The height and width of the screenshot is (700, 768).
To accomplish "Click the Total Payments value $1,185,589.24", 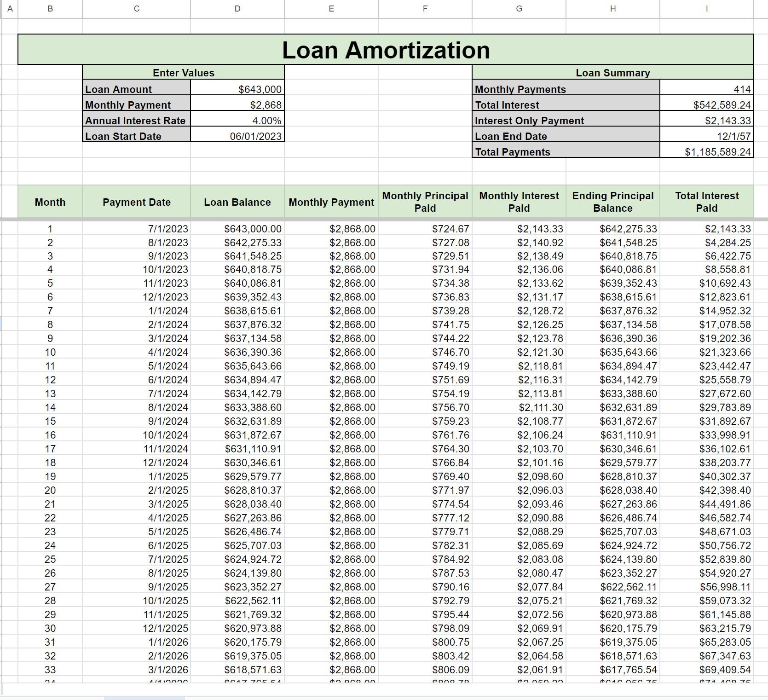I will tap(707, 152).
